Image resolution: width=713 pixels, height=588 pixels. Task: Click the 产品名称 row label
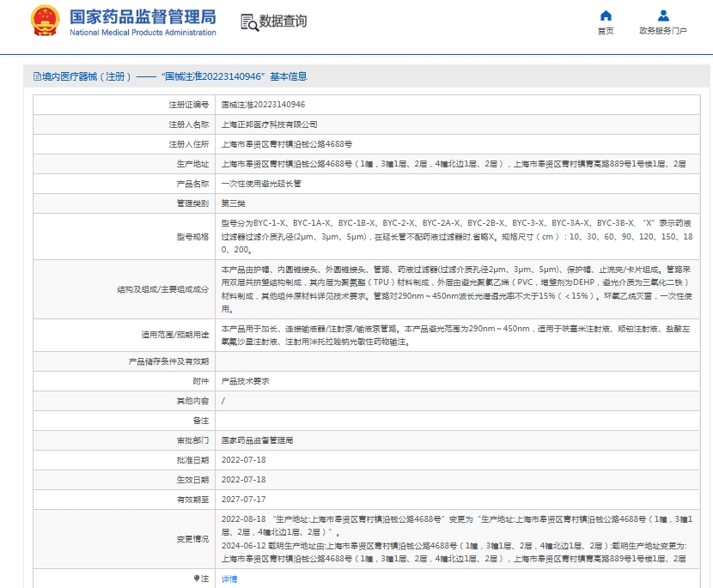192,184
